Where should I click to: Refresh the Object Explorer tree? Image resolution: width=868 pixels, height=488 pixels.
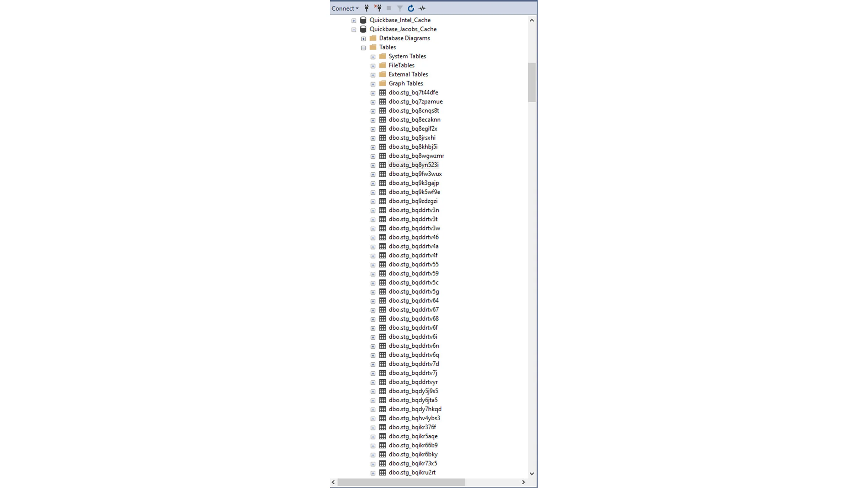(411, 8)
